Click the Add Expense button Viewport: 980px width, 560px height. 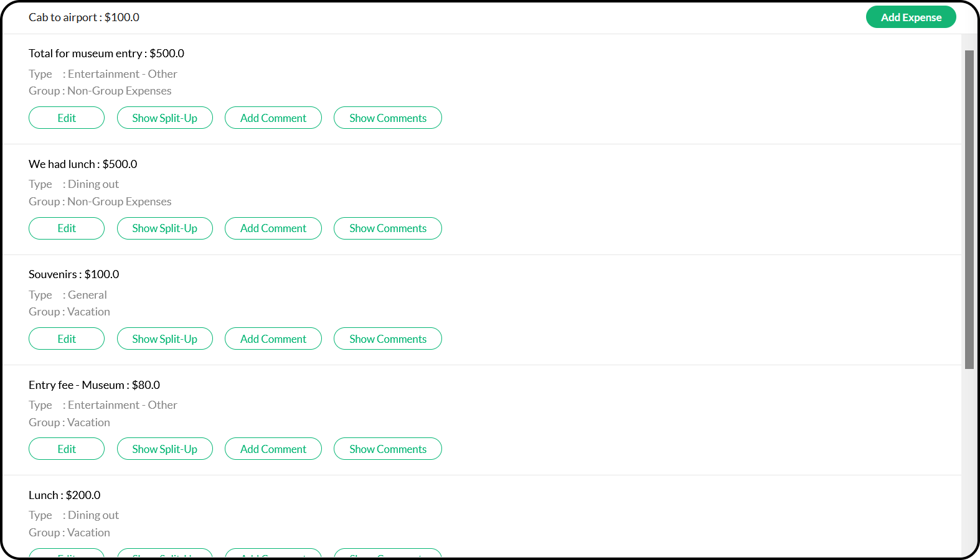pos(911,17)
